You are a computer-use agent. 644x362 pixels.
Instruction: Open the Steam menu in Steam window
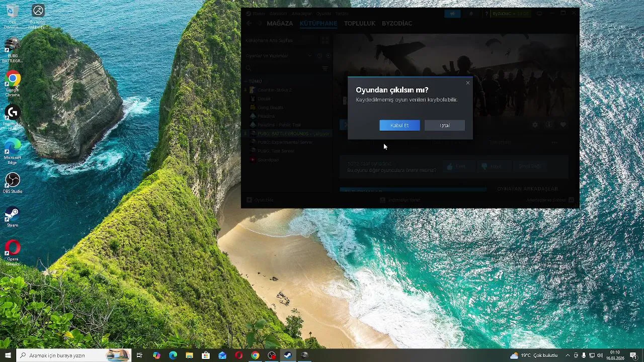click(259, 14)
